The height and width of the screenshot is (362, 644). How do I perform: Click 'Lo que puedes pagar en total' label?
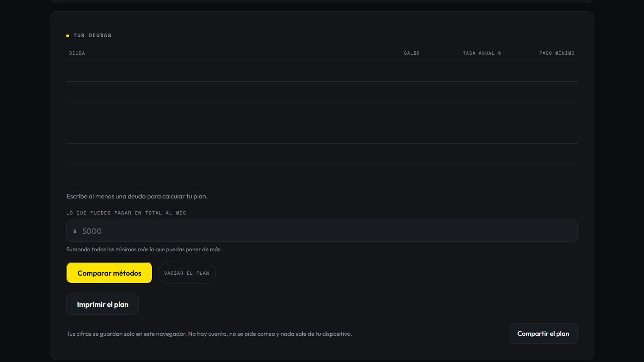pos(126,213)
